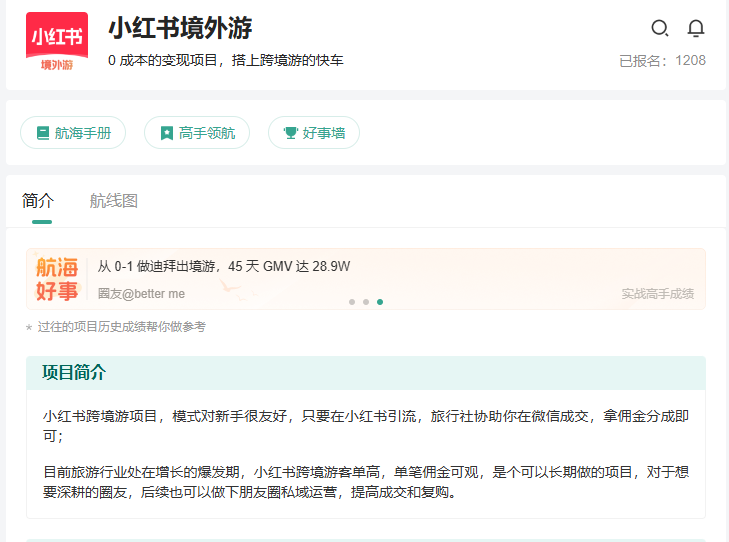
Task: Click the 小红书境外游 title heading
Action: pos(180,27)
